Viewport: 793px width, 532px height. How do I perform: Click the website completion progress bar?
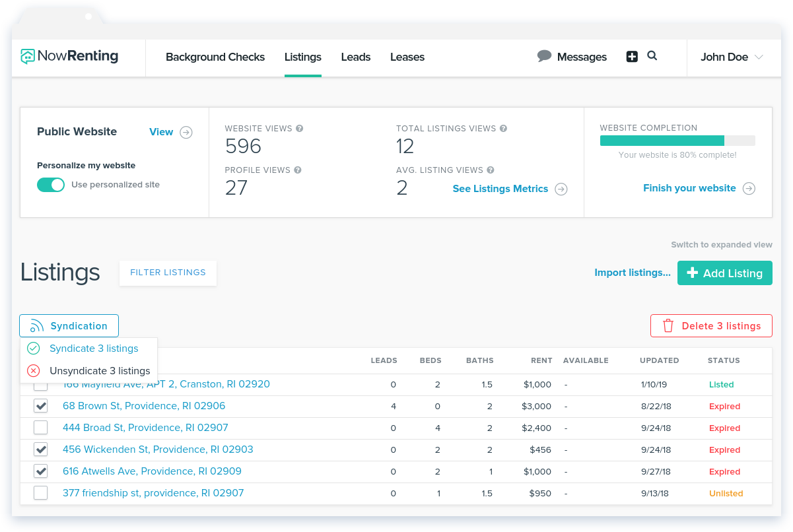[x=677, y=141]
